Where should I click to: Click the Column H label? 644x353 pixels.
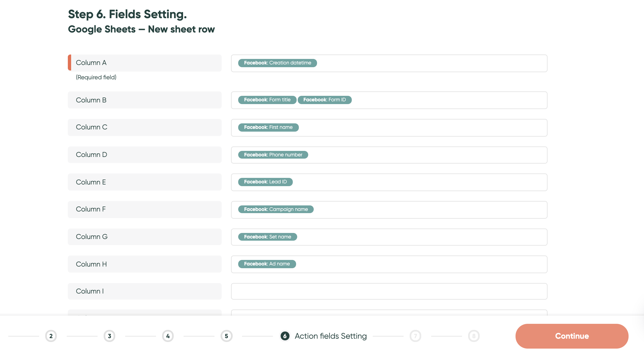145,264
